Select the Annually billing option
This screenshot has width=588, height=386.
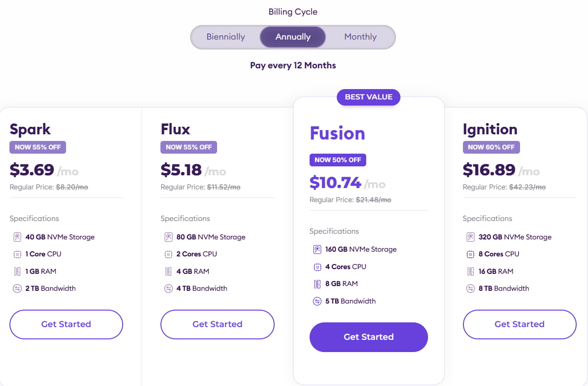pos(293,37)
